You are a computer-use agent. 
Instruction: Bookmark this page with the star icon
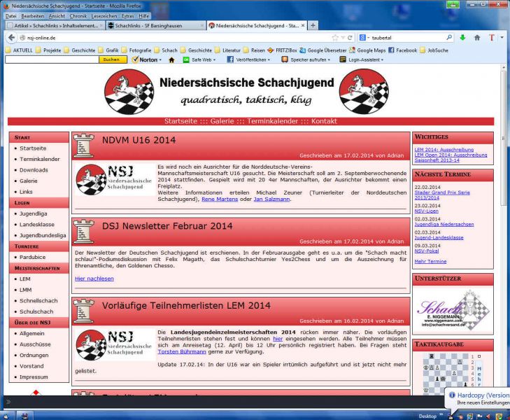[335, 38]
